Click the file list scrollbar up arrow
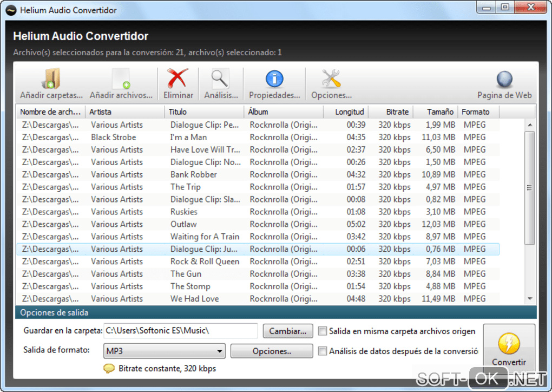The image size is (552, 392). (x=530, y=125)
